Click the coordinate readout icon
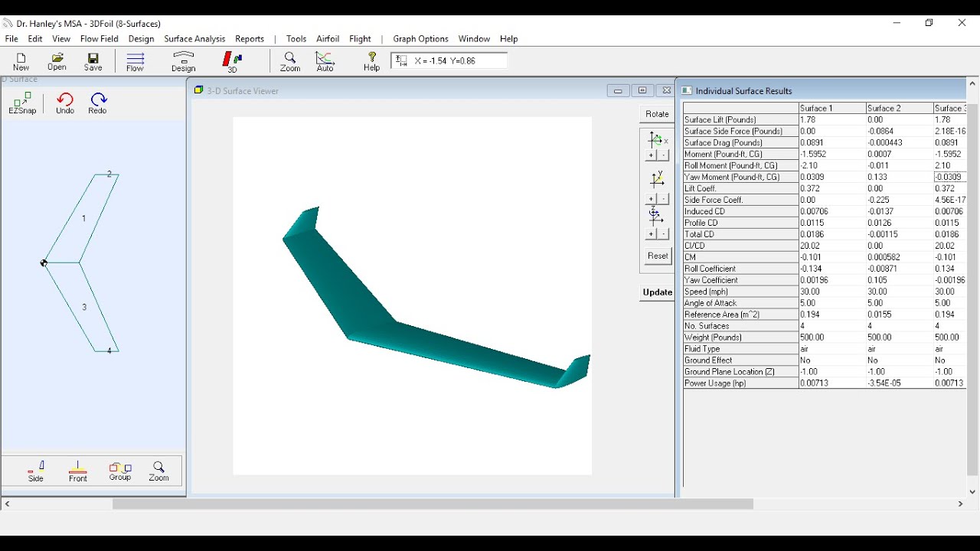This screenshot has height=551, width=980. [402, 61]
